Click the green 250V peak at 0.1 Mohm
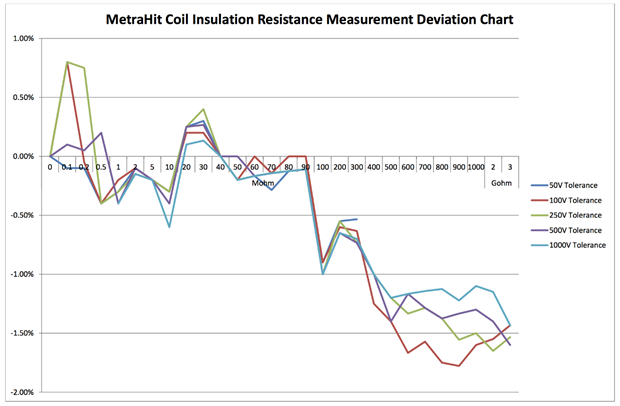Screen dimensions: 620x406 click(67, 62)
